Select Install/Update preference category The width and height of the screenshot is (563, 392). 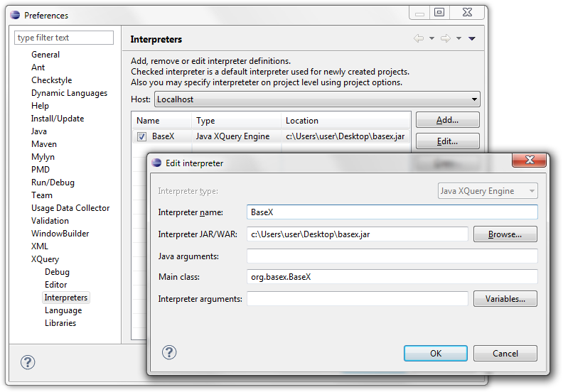point(58,119)
